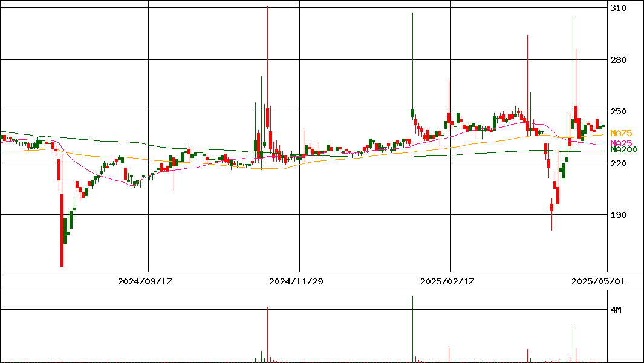Click the 2024/11/29 date label

[296, 281]
